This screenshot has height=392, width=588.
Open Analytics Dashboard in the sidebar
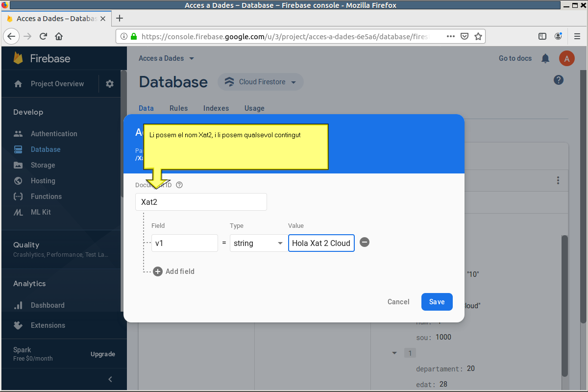(x=48, y=305)
